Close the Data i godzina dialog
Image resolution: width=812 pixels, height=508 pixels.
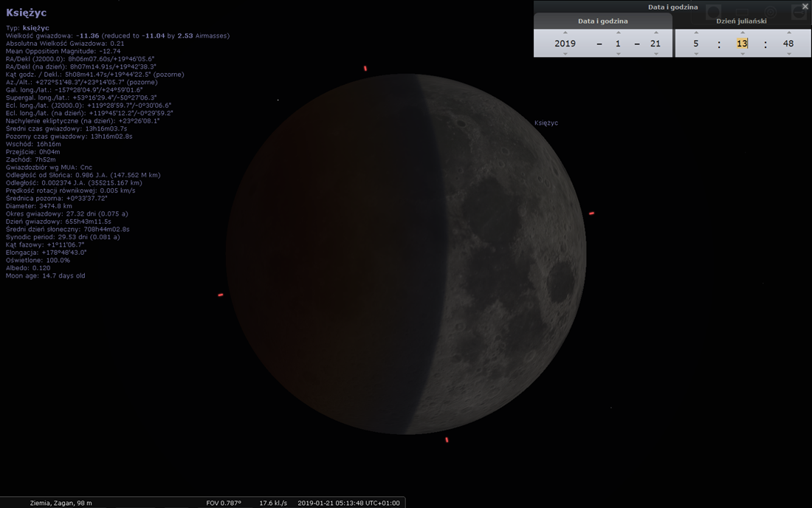[x=805, y=7]
